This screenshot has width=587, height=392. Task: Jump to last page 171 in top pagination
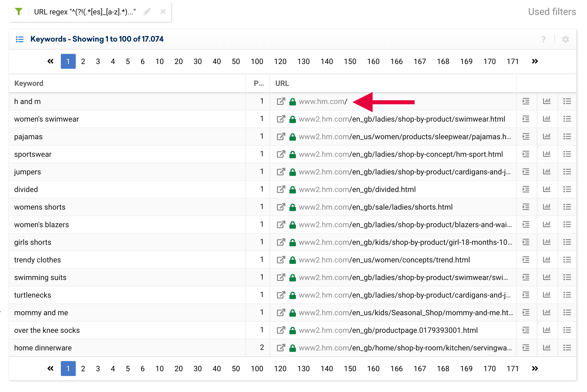pos(513,62)
